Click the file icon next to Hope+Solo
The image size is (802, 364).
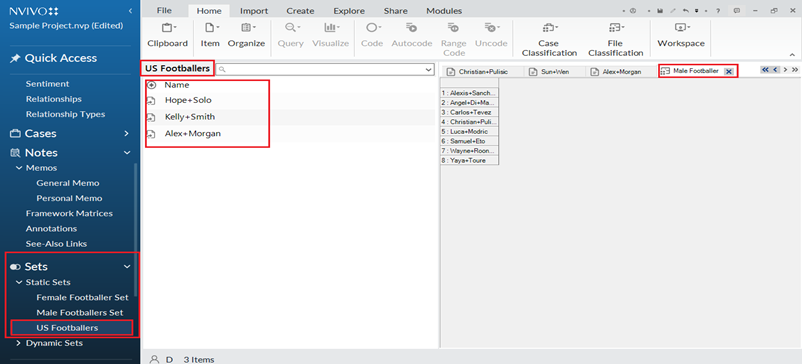point(151,101)
